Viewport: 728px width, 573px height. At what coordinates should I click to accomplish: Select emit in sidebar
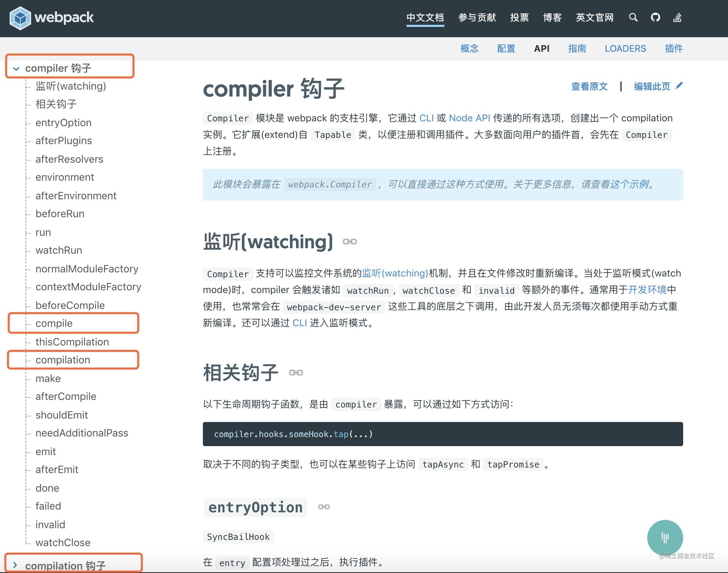(46, 452)
